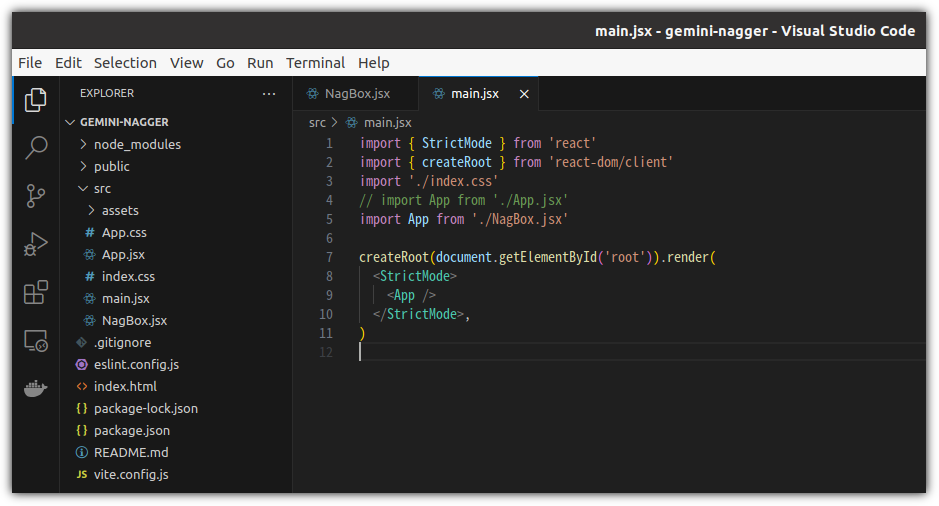Switch to the NagBox.jsx tab
Image resolution: width=939 pixels, height=506 pixels.
tap(356, 93)
